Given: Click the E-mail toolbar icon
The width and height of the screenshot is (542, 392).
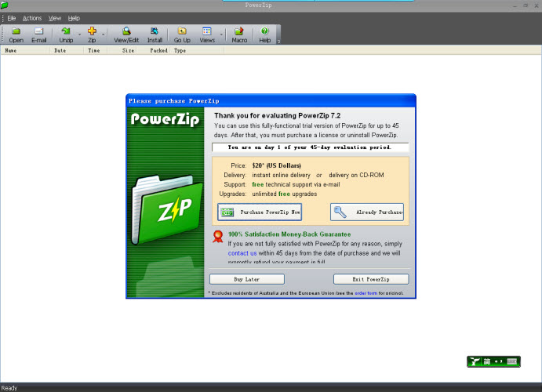Looking at the screenshot, I should (x=39, y=34).
